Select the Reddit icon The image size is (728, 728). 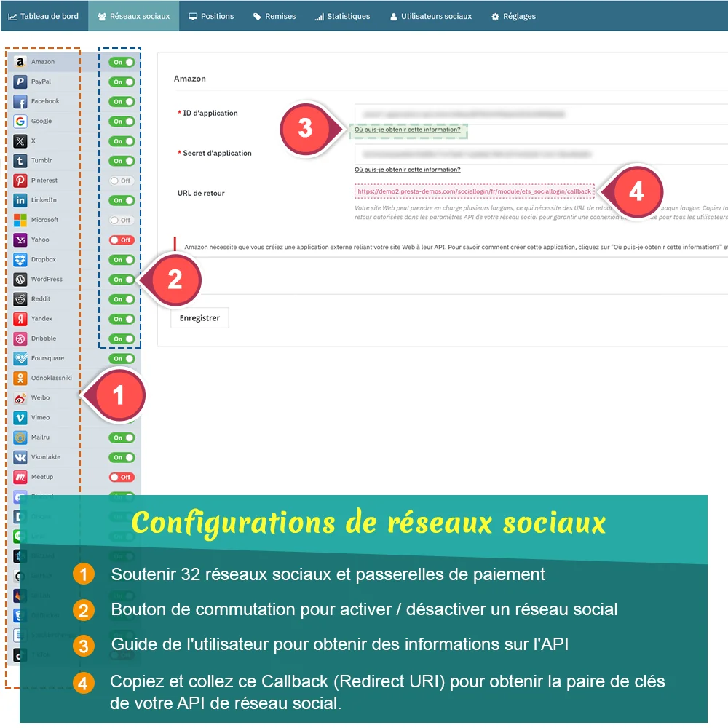[20, 299]
